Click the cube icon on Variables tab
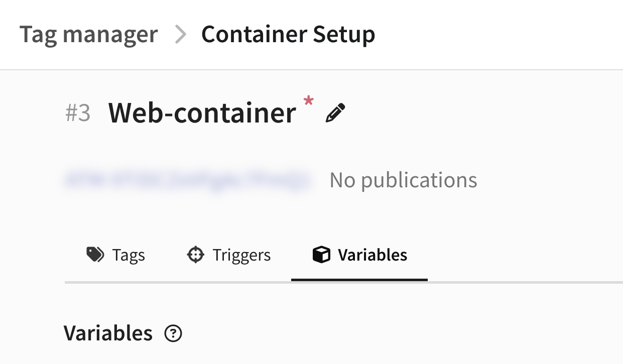This screenshot has height=364, width=623. tap(321, 255)
